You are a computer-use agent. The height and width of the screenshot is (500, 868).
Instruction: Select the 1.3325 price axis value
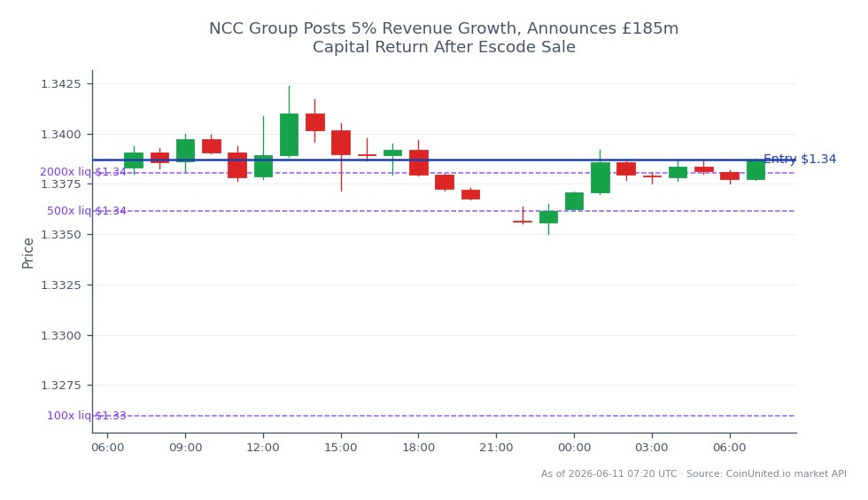pos(60,285)
